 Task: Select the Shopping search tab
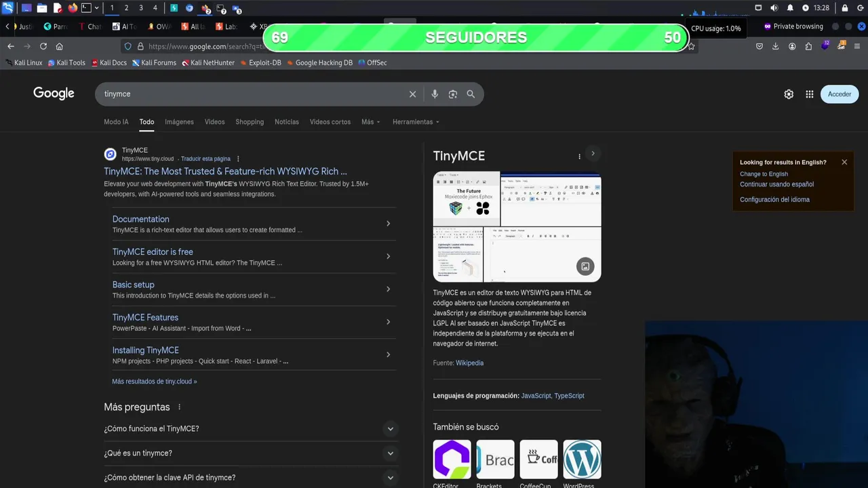click(250, 122)
